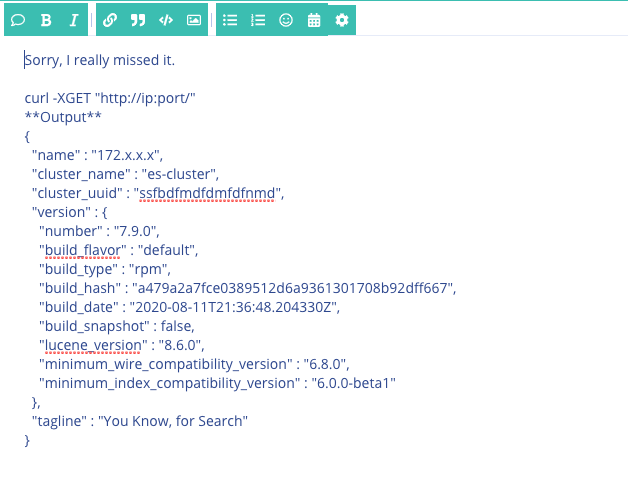Screen dimensions: 628x488
Task: Click the '**Output**' line
Action: click(63, 117)
